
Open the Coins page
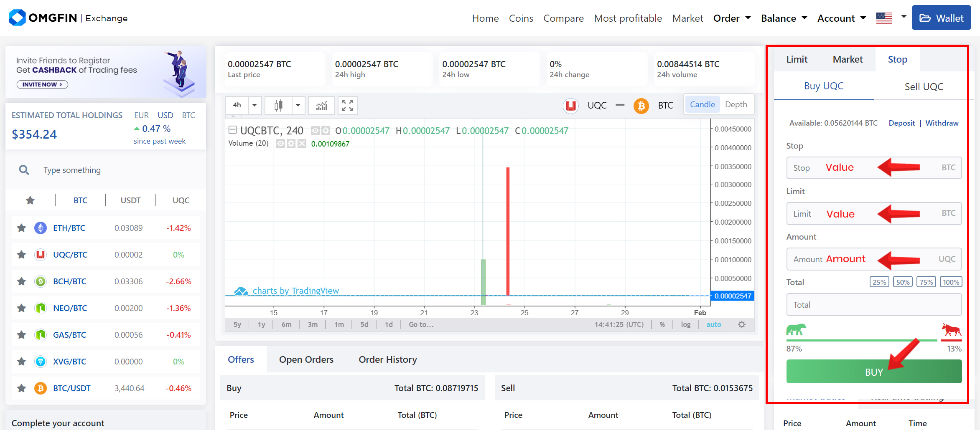tap(521, 18)
